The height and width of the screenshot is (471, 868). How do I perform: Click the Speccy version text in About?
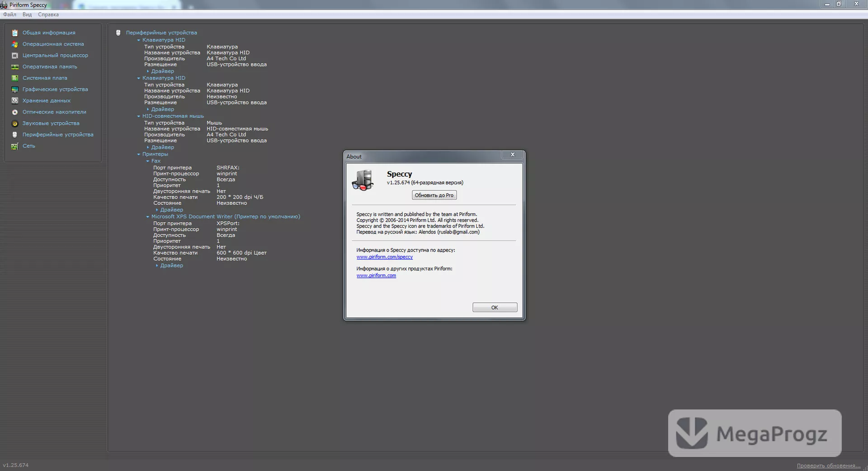pos(425,182)
